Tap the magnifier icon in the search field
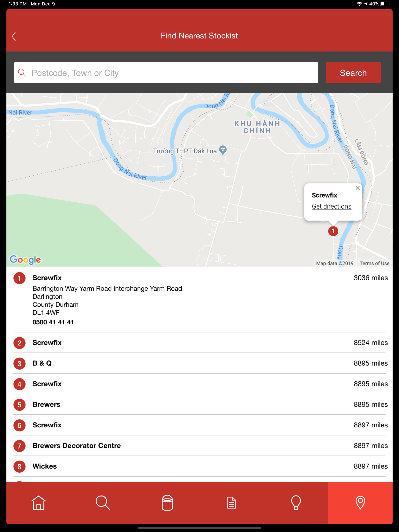The image size is (399, 532). pos(22,73)
